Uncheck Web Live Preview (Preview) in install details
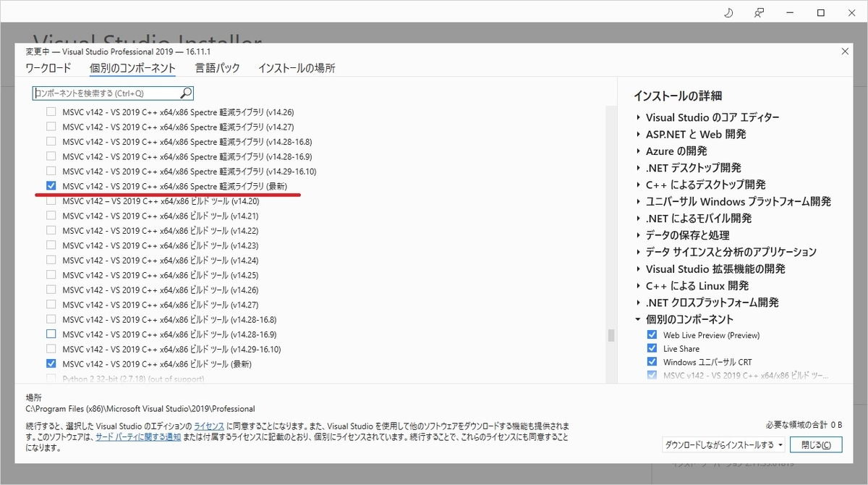Screen dimensions: 868x485 pyautogui.click(x=652, y=334)
